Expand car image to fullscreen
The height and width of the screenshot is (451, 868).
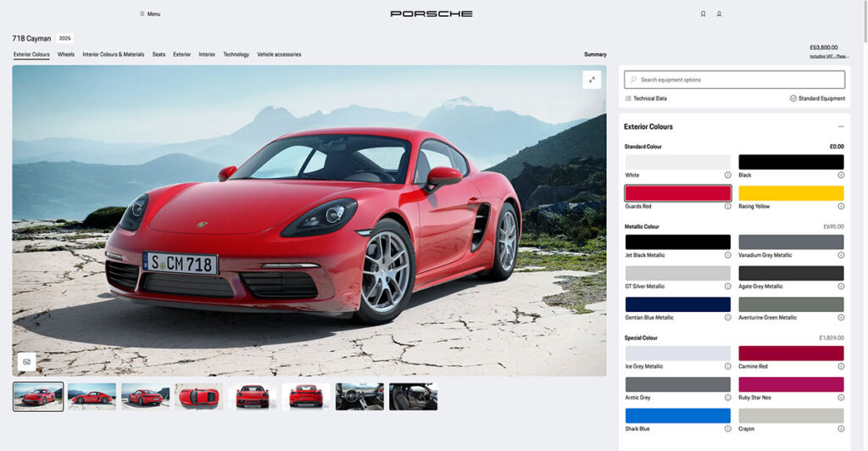pos(592,80)
